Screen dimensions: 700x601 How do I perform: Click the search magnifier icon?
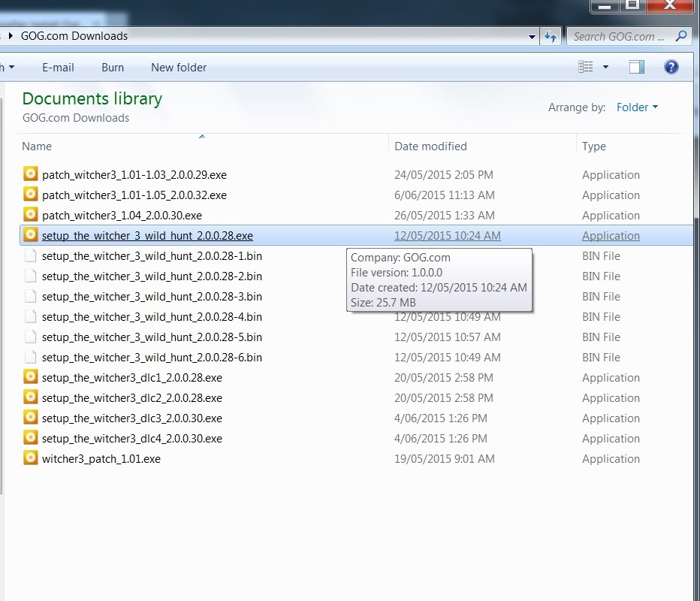(x=680, y=36)
